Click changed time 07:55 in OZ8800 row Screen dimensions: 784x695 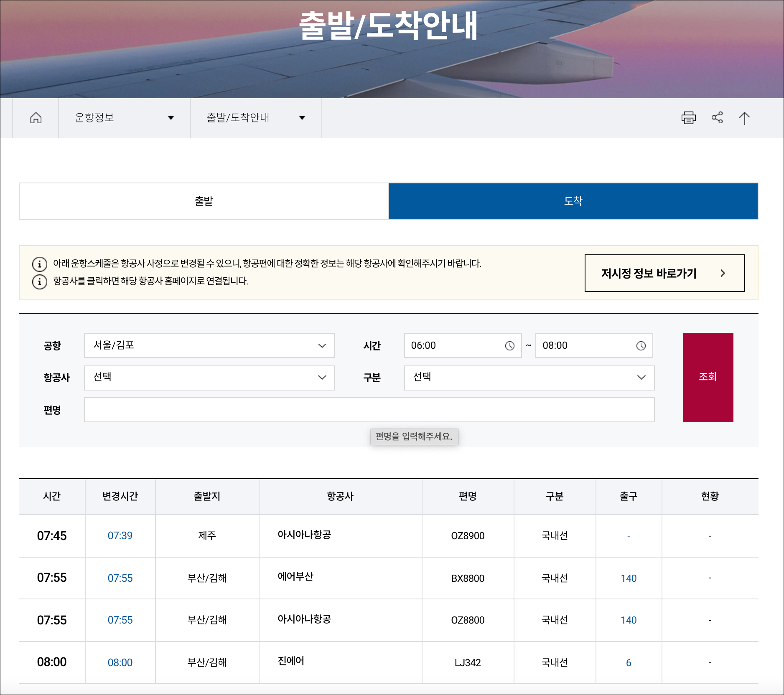point(120,620)
